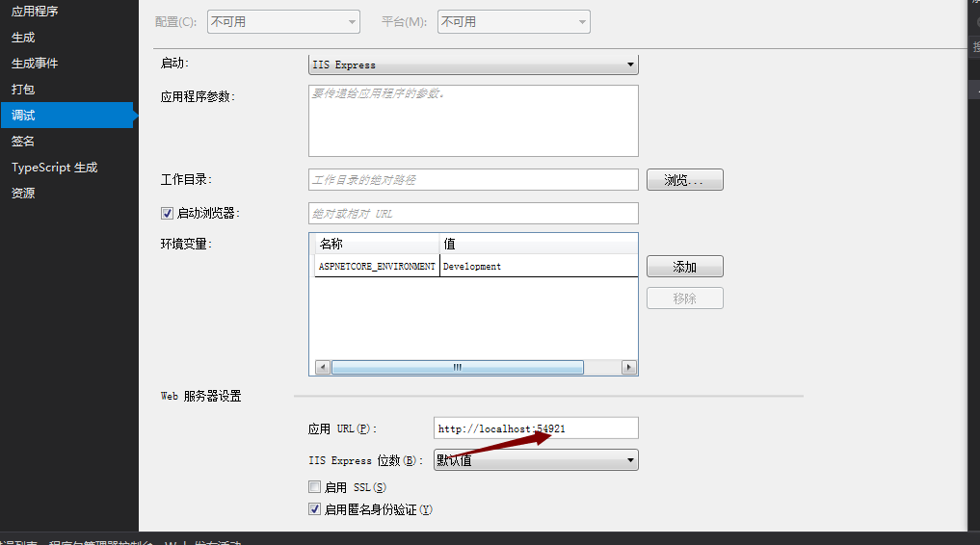Switch to the 生成 tab

(23, 38)
